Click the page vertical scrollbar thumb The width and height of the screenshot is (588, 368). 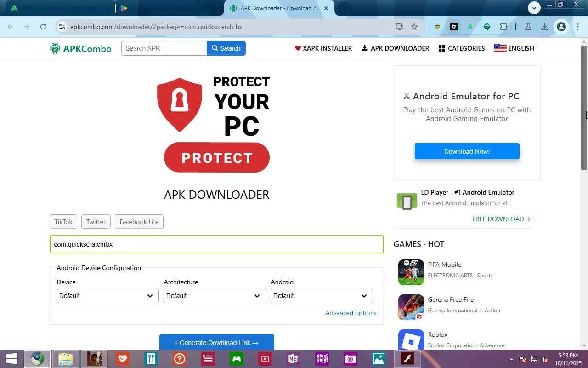point(584,108)
